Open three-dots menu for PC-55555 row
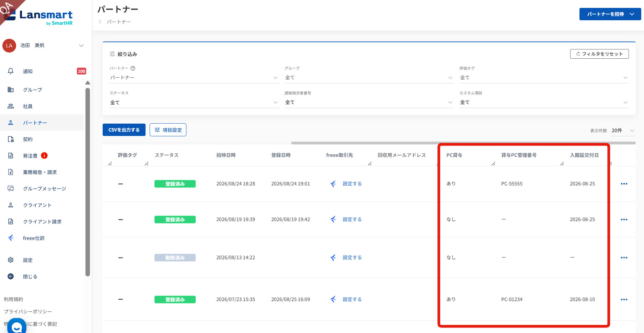This screenshot has height=333, width=644. (x=624, y=184)
